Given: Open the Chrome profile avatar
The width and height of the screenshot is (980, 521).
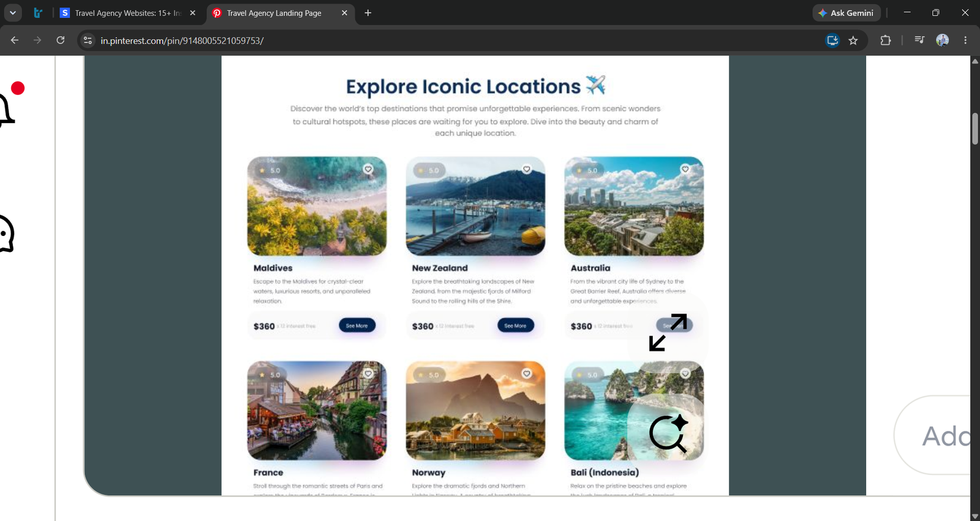Looking at the screenshot, I should (942, 40).
